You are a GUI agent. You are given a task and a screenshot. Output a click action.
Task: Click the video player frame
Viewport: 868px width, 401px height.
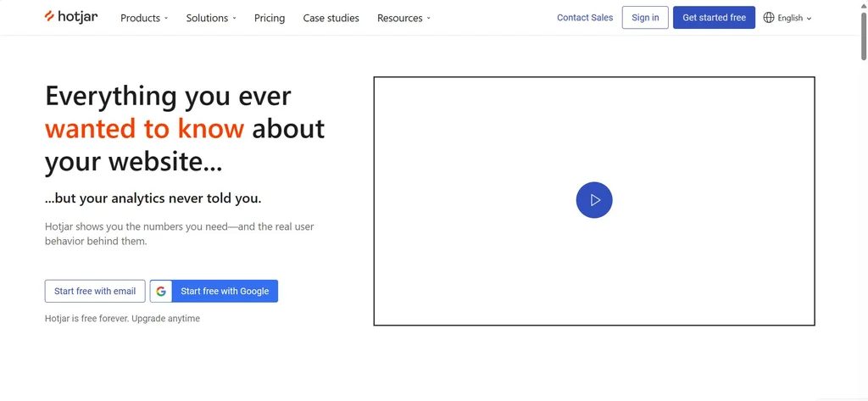[594, 201]
